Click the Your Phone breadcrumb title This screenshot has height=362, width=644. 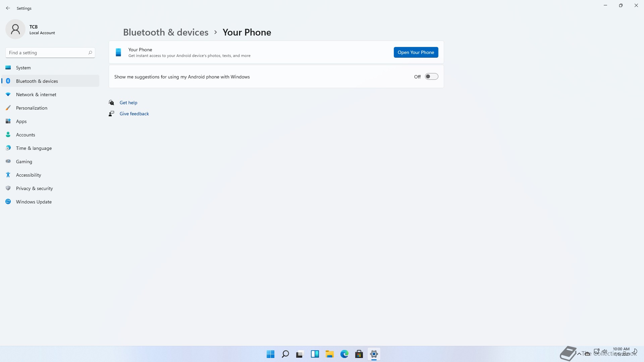point(247,32)
